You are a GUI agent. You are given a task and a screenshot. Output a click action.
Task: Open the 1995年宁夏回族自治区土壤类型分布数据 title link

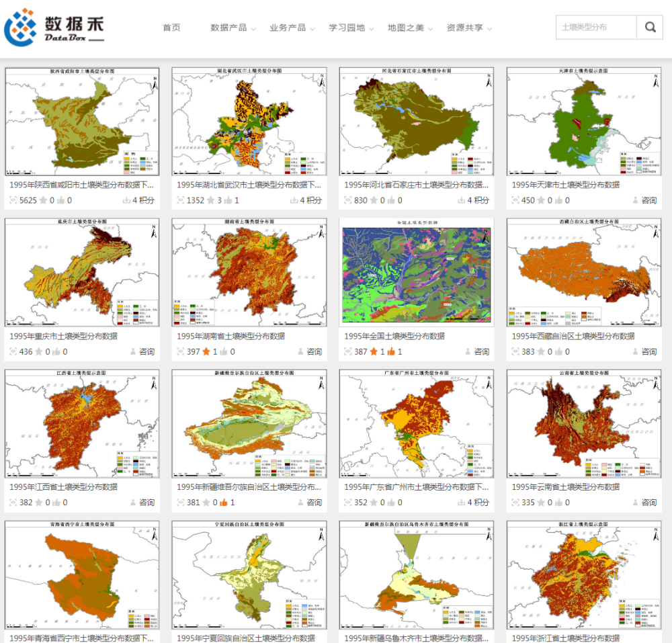[246, 638]
